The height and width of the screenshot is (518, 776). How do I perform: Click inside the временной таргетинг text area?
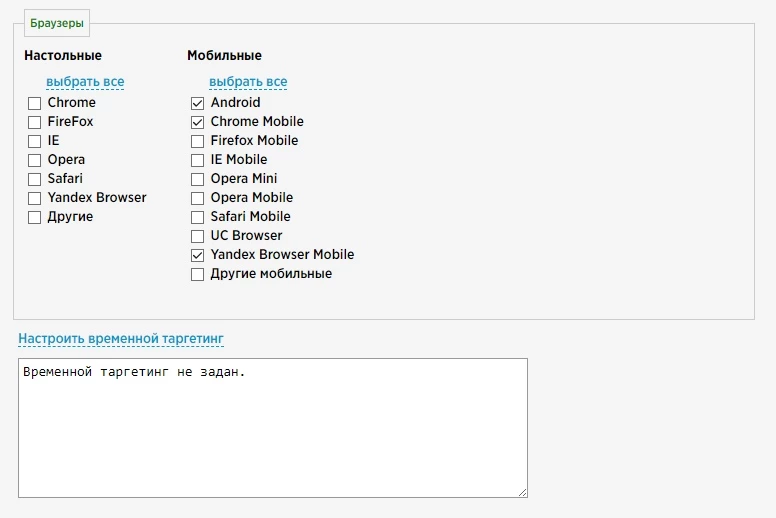click(x=273, y=428)
